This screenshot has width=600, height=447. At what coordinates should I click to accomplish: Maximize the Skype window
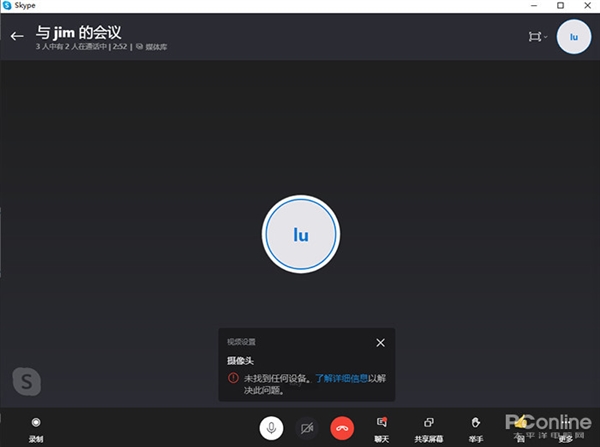coord(560,5)
